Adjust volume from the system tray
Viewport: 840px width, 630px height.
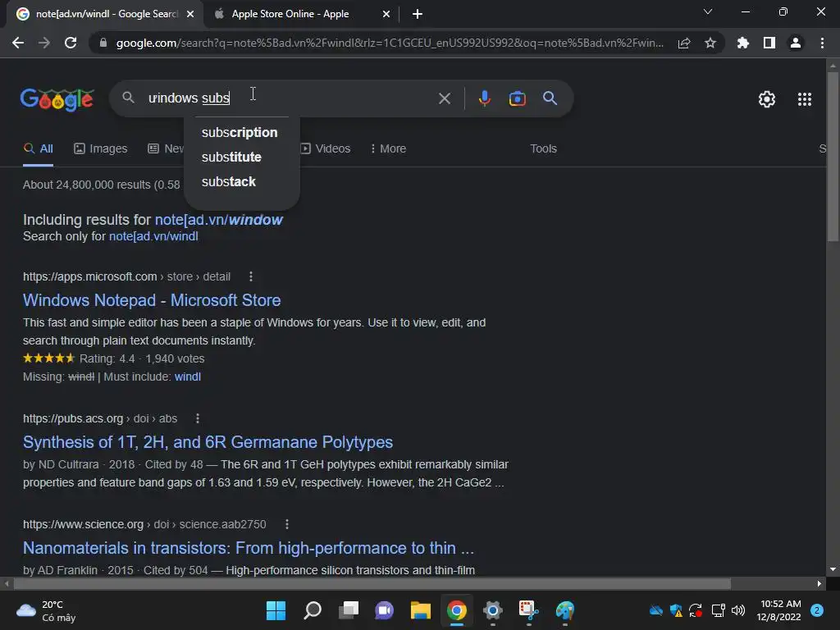tap(738, 610)
